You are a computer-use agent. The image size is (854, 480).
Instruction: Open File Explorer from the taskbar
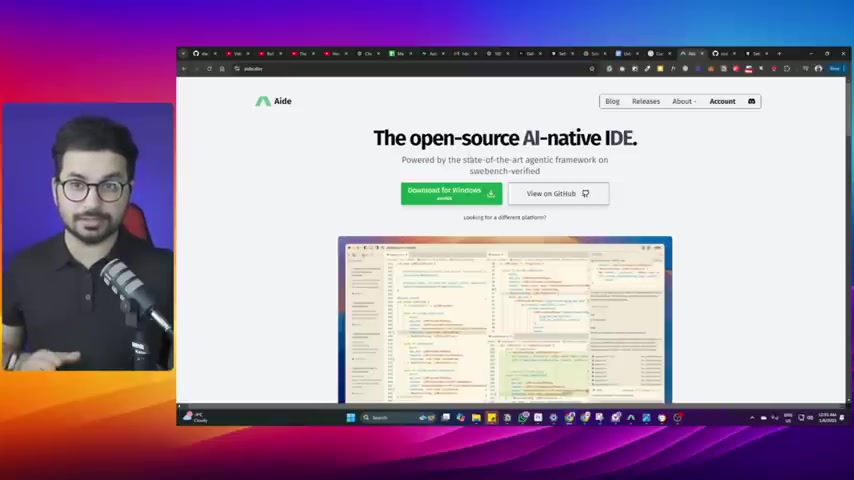pyautogui.click(x=476, y=417)
